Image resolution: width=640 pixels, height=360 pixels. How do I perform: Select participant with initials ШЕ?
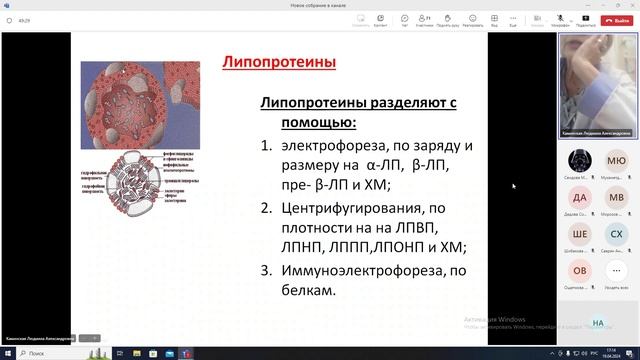(x=580, y=234)
